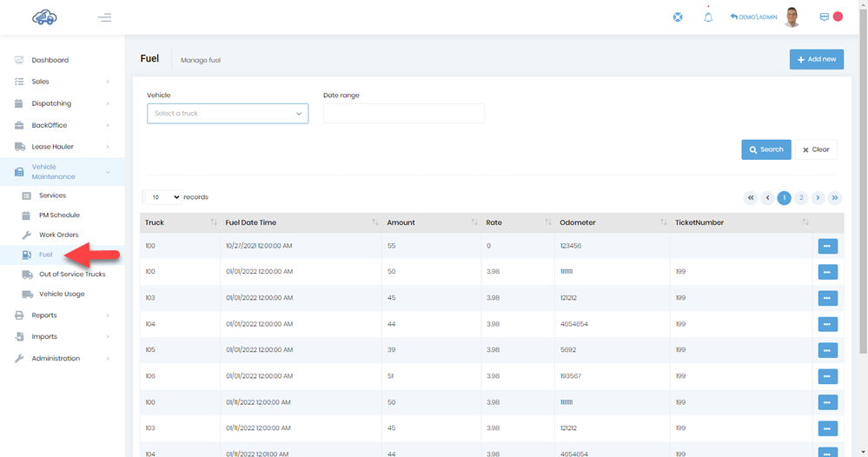Expand the Reports menu

[62, 315]
